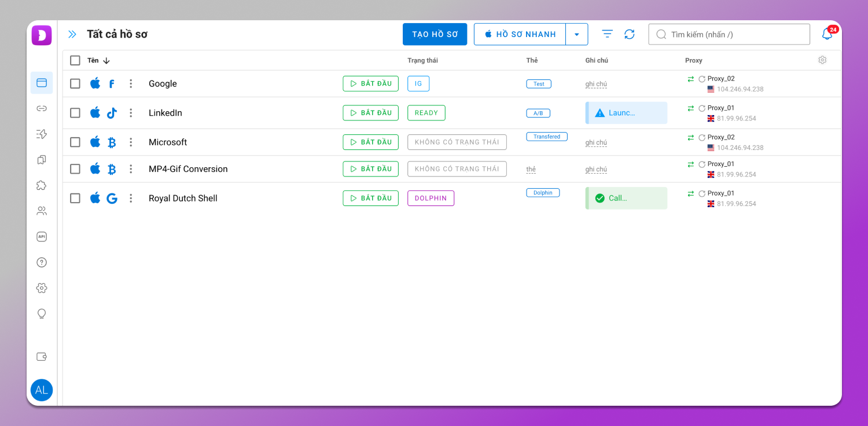The width and height of the screenshot is (868, 426).
Task: Open the users team sidebar icon
Action: [42, 211]
